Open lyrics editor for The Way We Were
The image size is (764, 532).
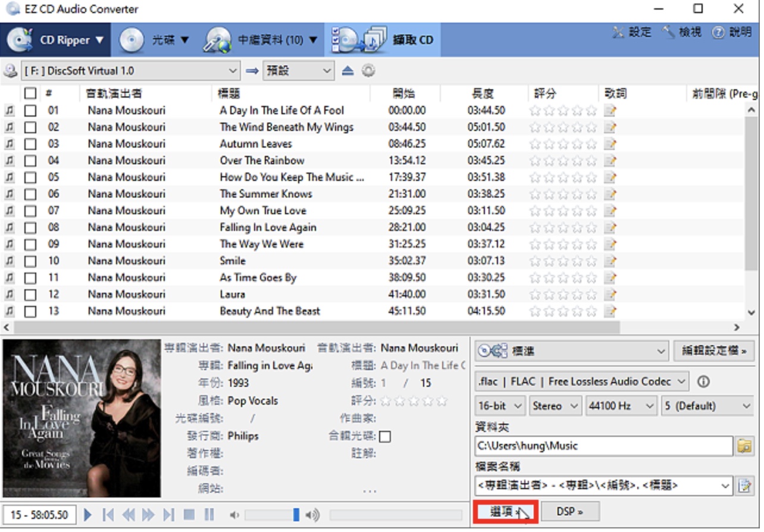point(610,245)
